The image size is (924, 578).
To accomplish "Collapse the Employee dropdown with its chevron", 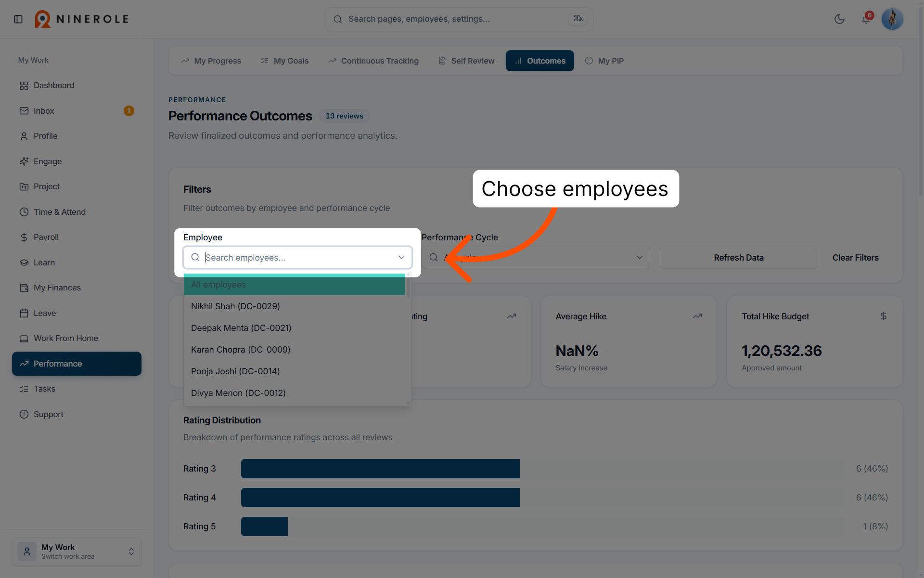I will coord(401,258).
